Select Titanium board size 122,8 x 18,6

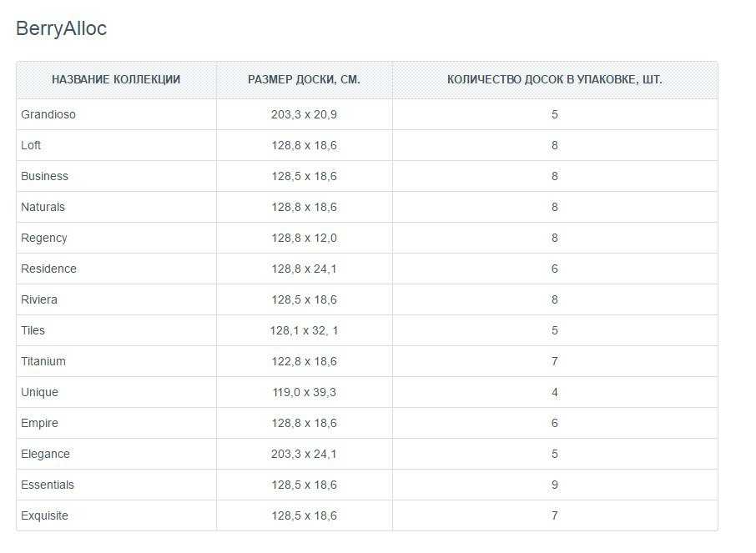click(305, 361)
